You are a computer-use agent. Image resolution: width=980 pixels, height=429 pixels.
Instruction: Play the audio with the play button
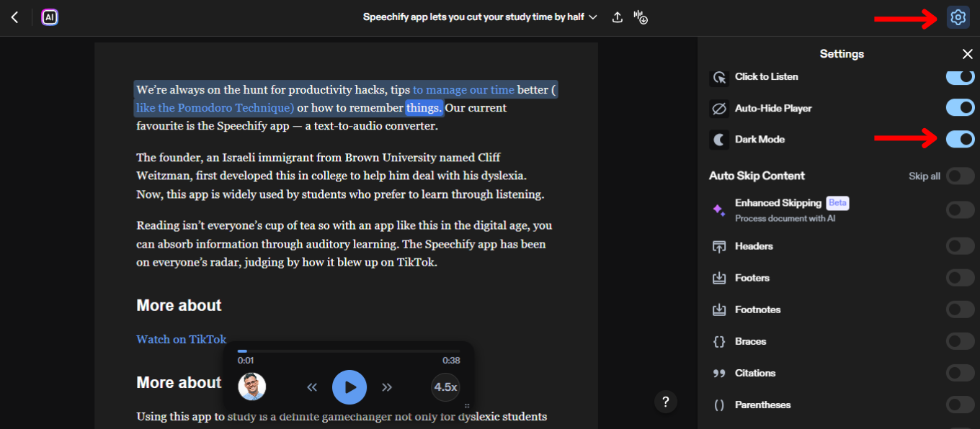(349, 387)
